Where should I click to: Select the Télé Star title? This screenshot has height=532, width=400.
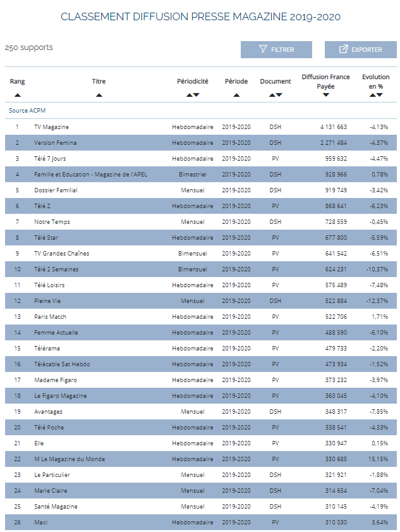(x=46, y=238)
